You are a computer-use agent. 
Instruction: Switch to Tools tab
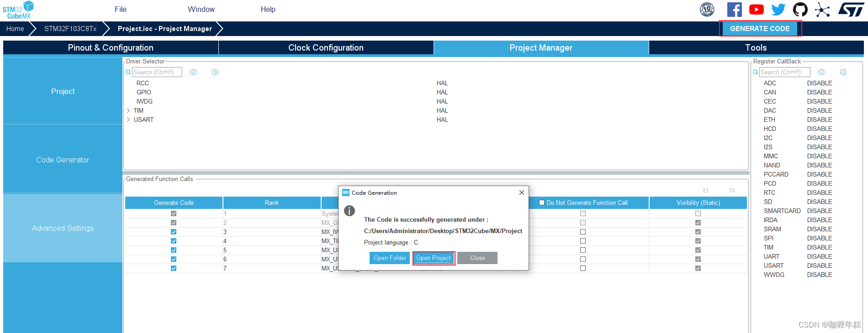point(756,47)
